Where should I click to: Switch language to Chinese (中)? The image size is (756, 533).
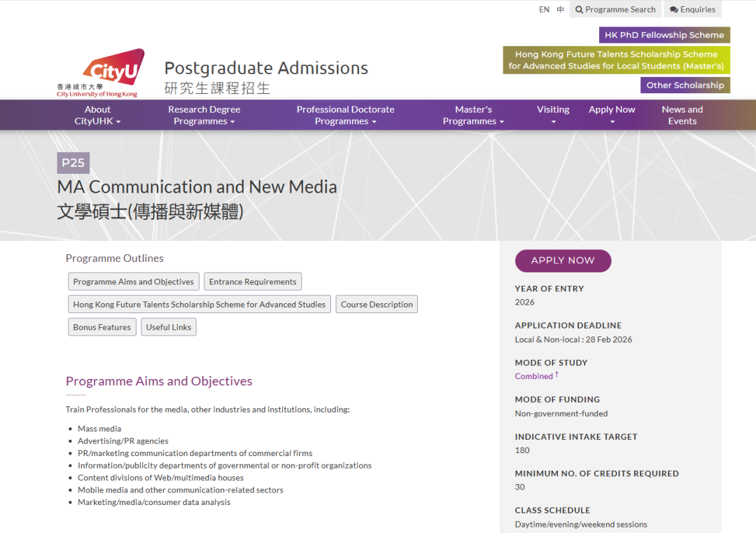point(561,10)
